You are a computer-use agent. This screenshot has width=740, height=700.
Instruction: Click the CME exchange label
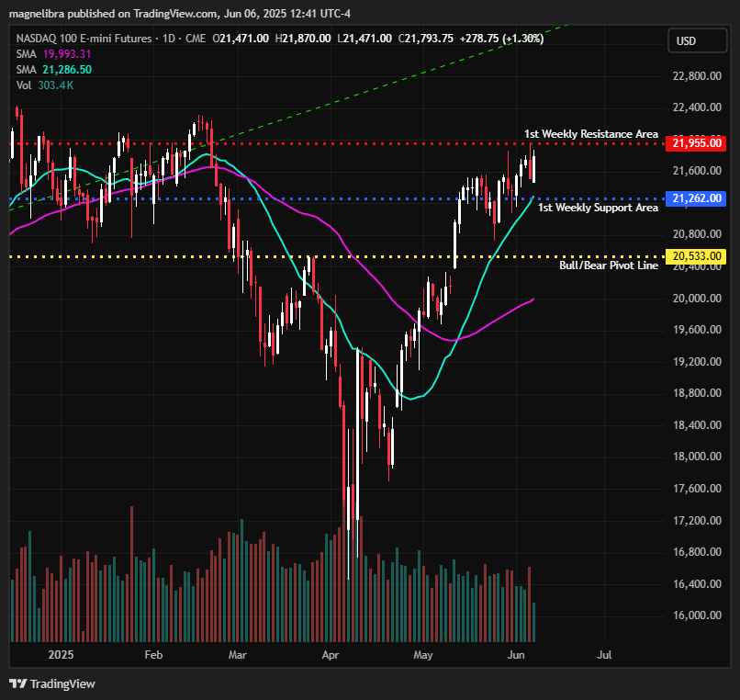[196, 39]
